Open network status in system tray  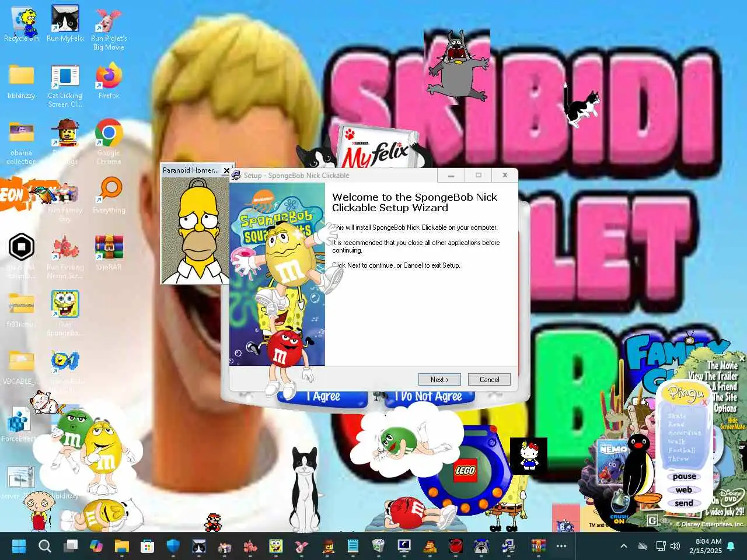(661, 546)
